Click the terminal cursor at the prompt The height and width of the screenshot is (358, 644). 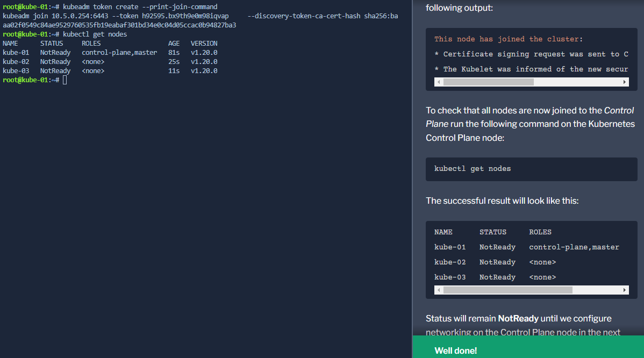pos(65,80)
